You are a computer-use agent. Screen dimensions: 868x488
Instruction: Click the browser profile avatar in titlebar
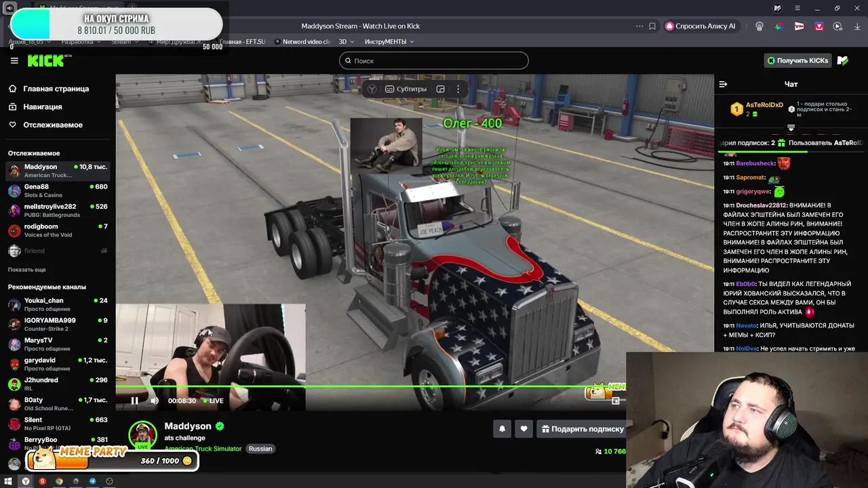[777, 8]
